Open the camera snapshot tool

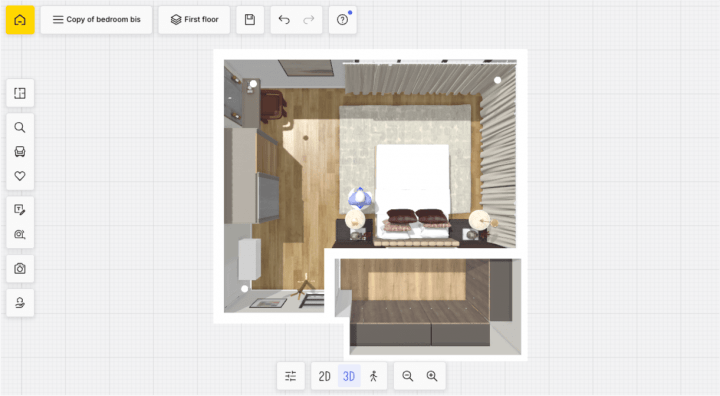(x=20, y=269)
